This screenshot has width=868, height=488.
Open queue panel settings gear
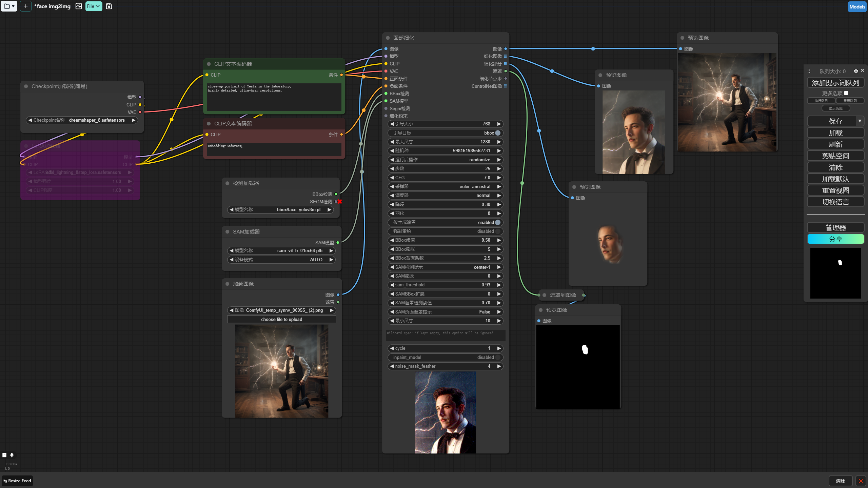click(856, 71)
